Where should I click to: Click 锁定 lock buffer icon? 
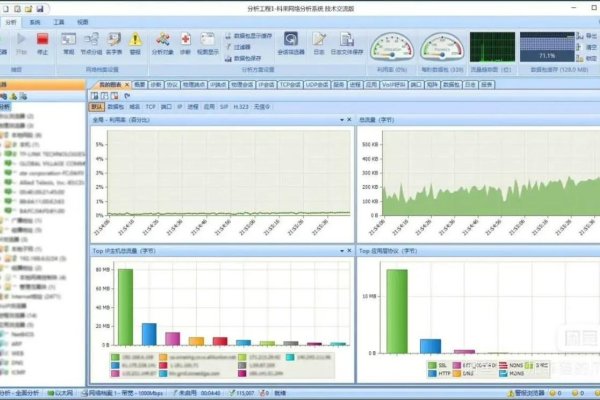tap(587, 58)
